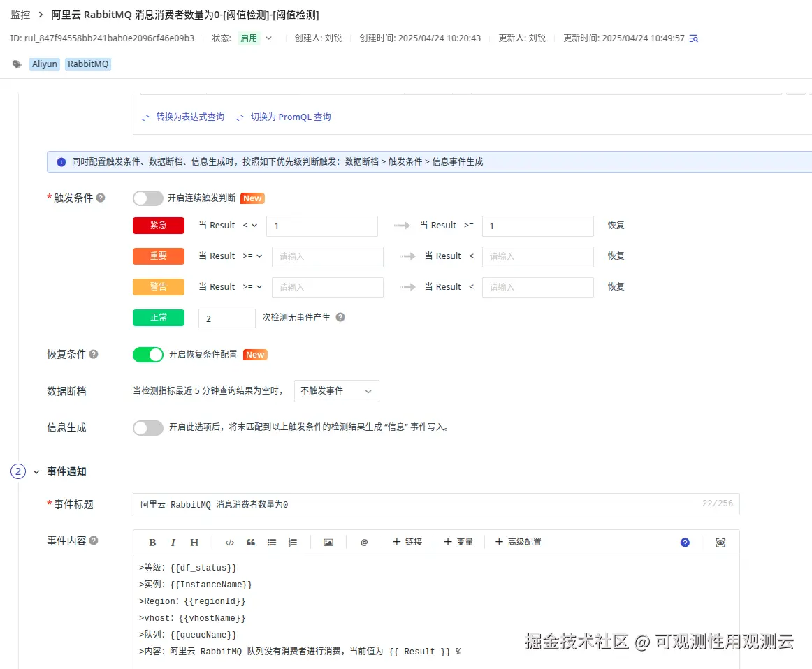
Task: Insert code block icon
Action: [x=229, y=542]
